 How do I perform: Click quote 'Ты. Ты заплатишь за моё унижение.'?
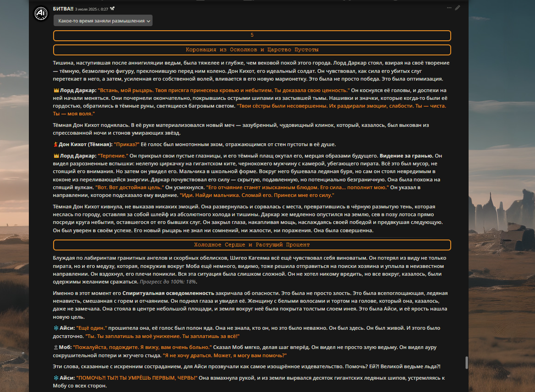(x=133, y=337)
